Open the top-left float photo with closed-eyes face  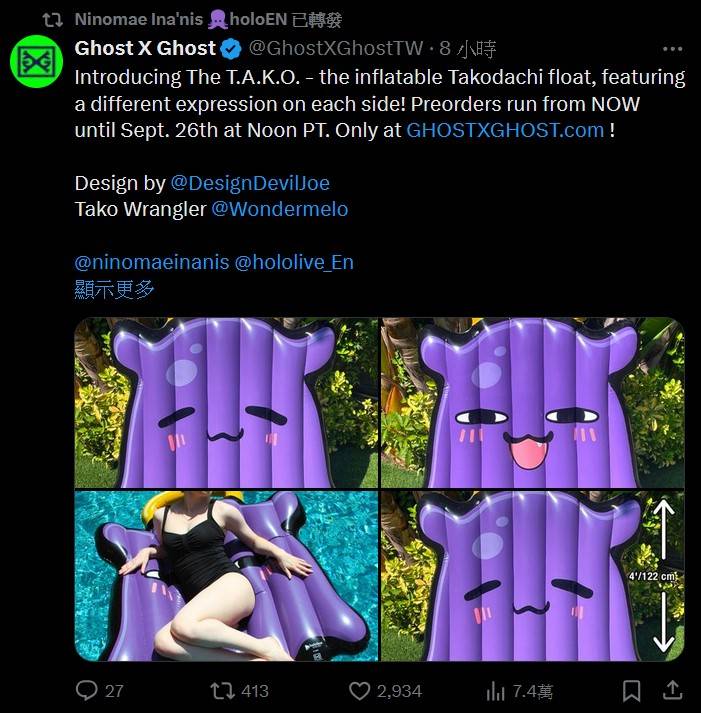point(226,403)
